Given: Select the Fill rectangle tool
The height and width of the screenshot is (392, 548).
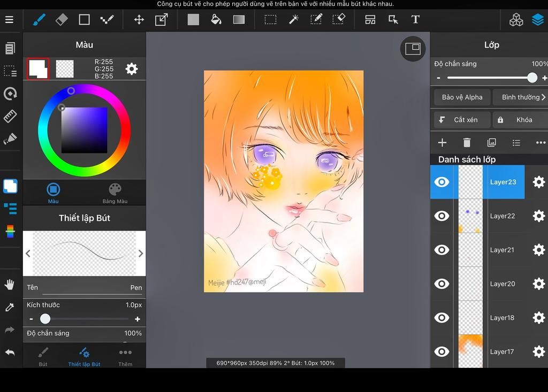Looking at the screenshot, I should point(193,20).
